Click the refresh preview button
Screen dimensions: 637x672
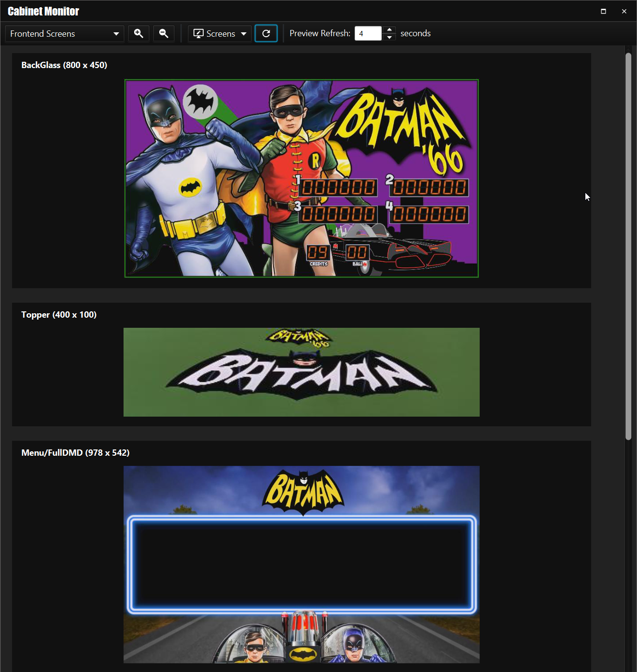pos(266,33)
